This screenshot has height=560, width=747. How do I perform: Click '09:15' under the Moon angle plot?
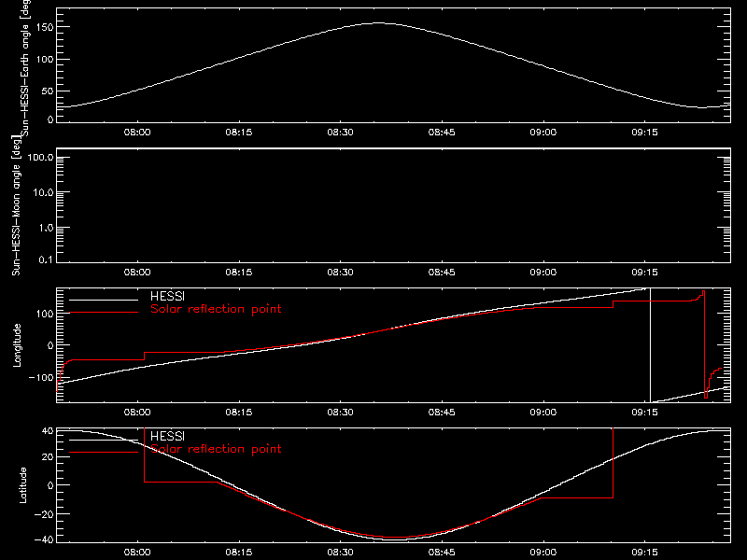coord(644,273)
